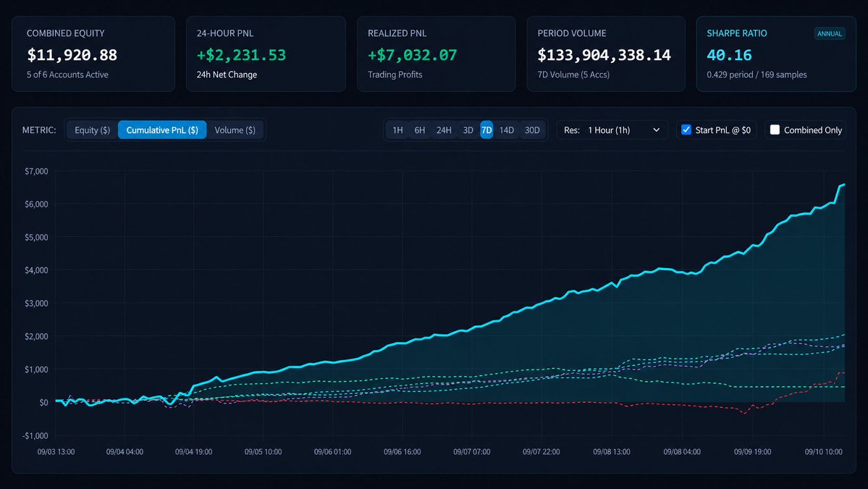This screenshot has height=489, width=868.
Task: Click the "24h Net Change" label
Action: coord(227,75)
